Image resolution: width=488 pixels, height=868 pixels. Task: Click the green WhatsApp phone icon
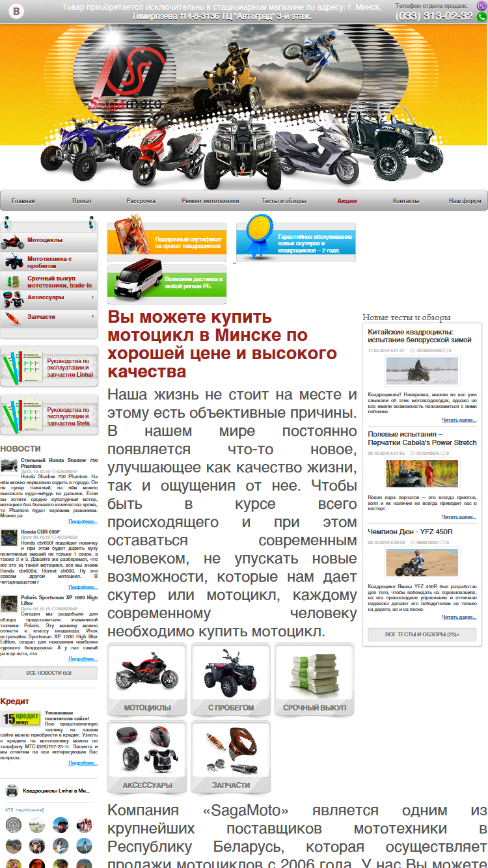point(481,17)
